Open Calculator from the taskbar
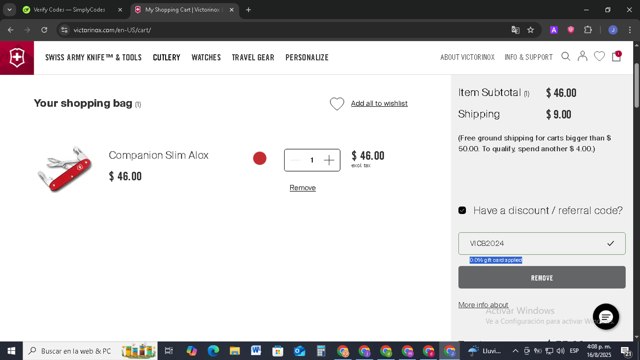The height and width of the screenshot is (360, 640). (321, 351)
